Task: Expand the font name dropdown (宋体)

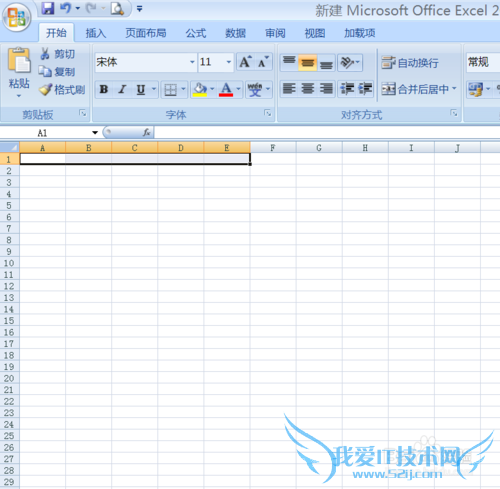Action: click(x=192, y=62)
